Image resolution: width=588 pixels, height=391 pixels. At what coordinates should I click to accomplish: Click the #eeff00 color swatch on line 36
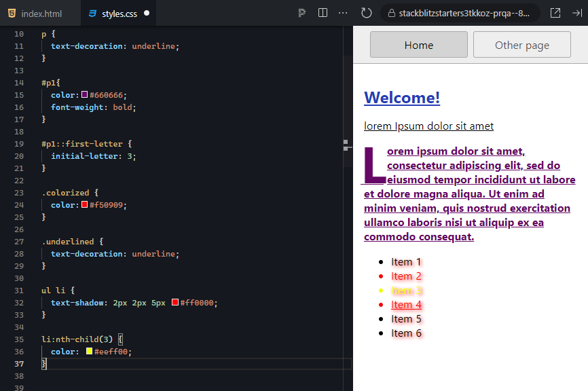point(89,351)
